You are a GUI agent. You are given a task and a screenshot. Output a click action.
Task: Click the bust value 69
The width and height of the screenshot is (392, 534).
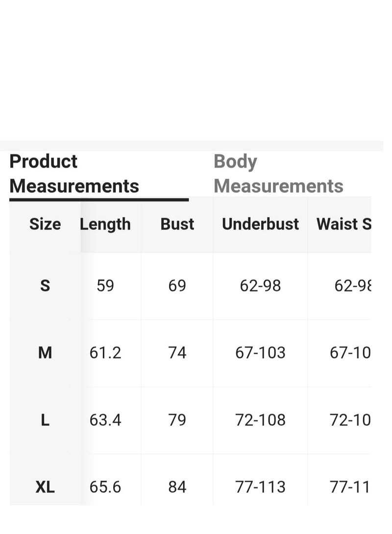(177, 286)
